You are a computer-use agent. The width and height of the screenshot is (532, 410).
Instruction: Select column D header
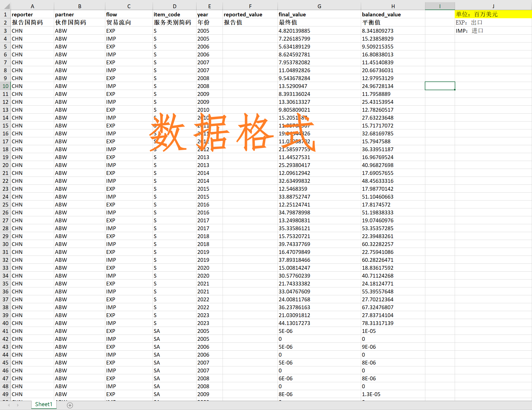point(174,6)
